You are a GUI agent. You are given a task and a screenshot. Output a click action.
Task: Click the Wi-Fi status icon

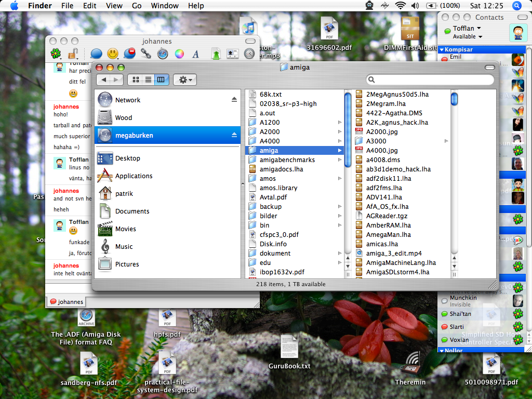coord(401,5)
